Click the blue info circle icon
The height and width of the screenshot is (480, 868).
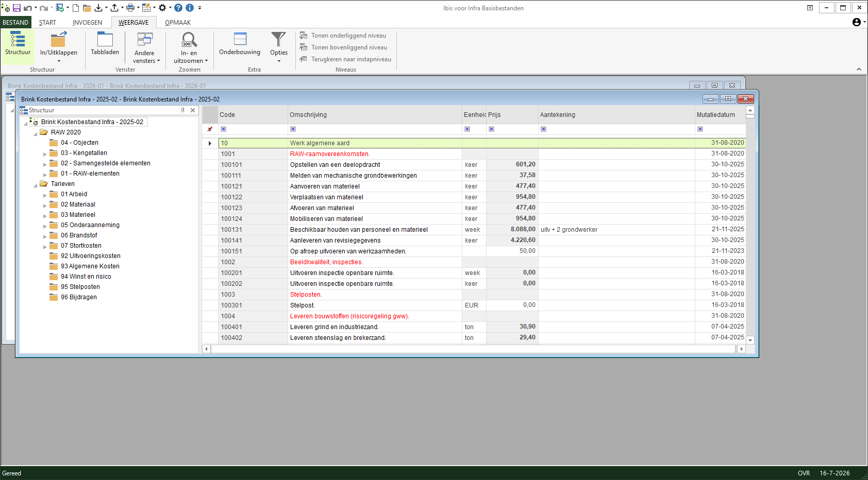point(190,8)
